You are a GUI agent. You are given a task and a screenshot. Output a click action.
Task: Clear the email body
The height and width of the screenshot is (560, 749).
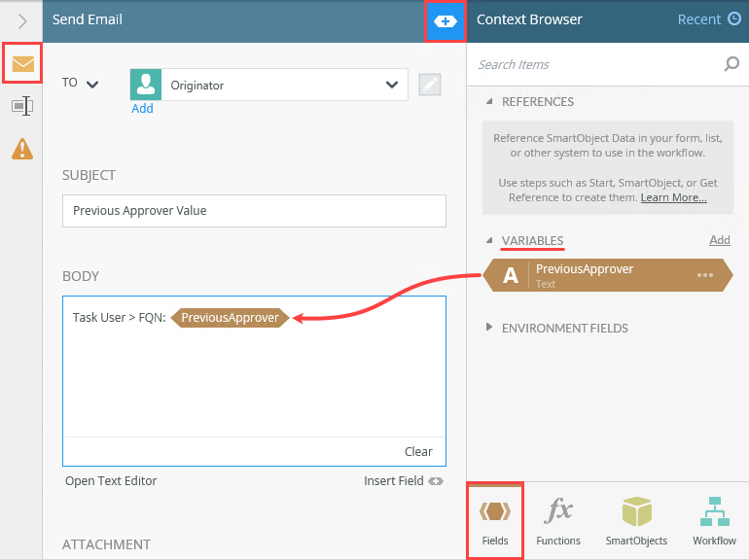coord(418,452)
